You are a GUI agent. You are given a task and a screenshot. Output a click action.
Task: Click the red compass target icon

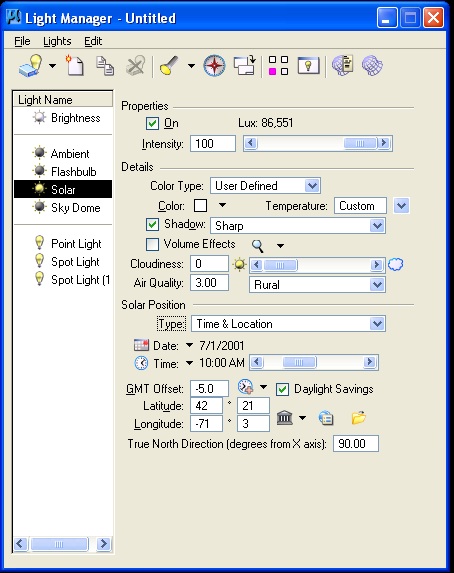(214, 66)
